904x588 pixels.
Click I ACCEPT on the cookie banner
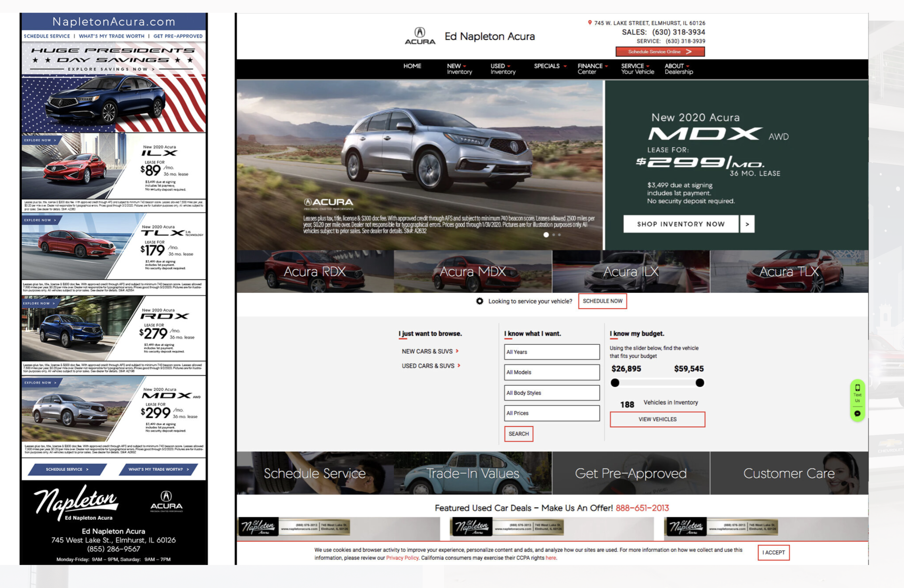point(773,552)
